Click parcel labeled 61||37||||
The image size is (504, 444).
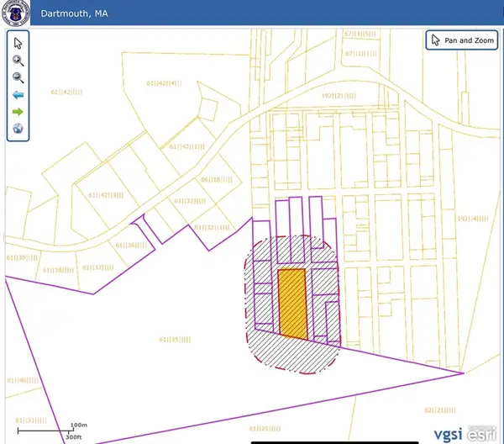coord(97,267)
